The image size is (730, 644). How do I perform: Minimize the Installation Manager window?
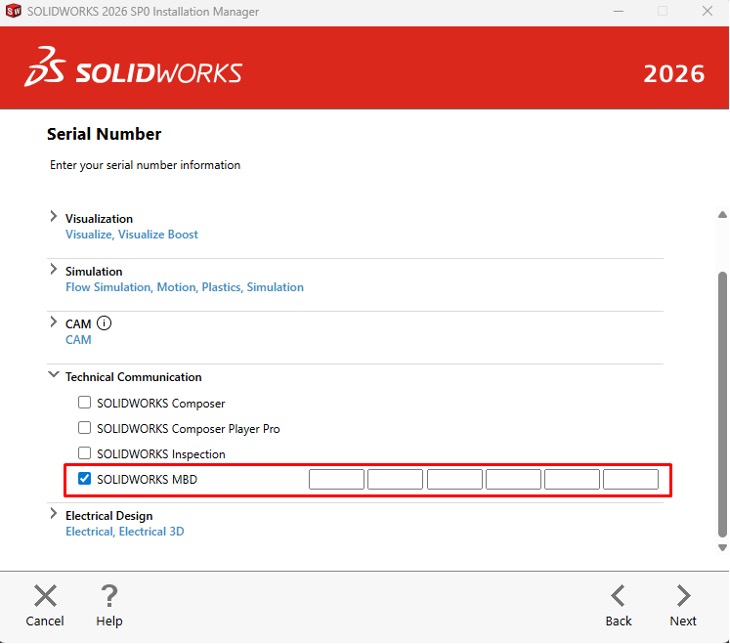618,11
